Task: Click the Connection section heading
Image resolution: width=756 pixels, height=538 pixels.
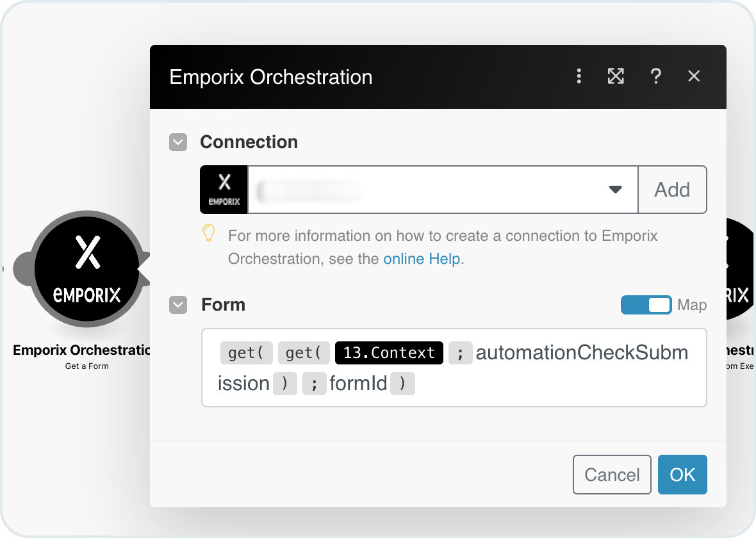Action: tap(249, 142)
